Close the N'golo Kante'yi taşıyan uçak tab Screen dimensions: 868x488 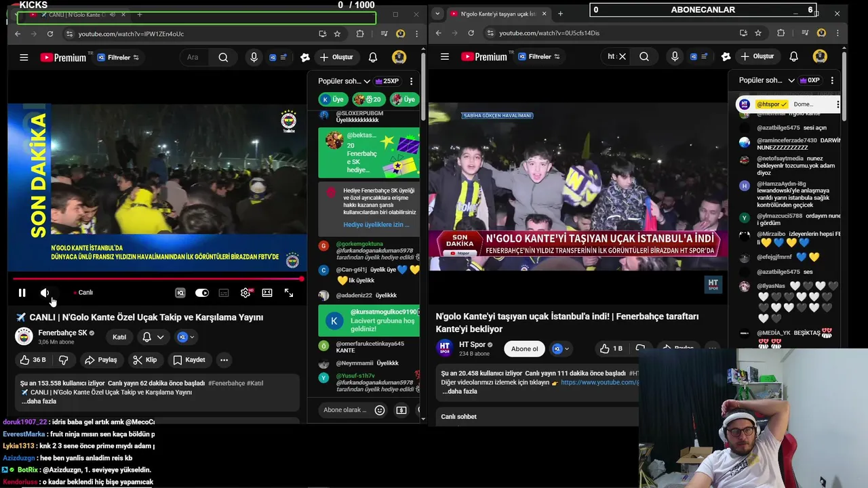(544, 14)
